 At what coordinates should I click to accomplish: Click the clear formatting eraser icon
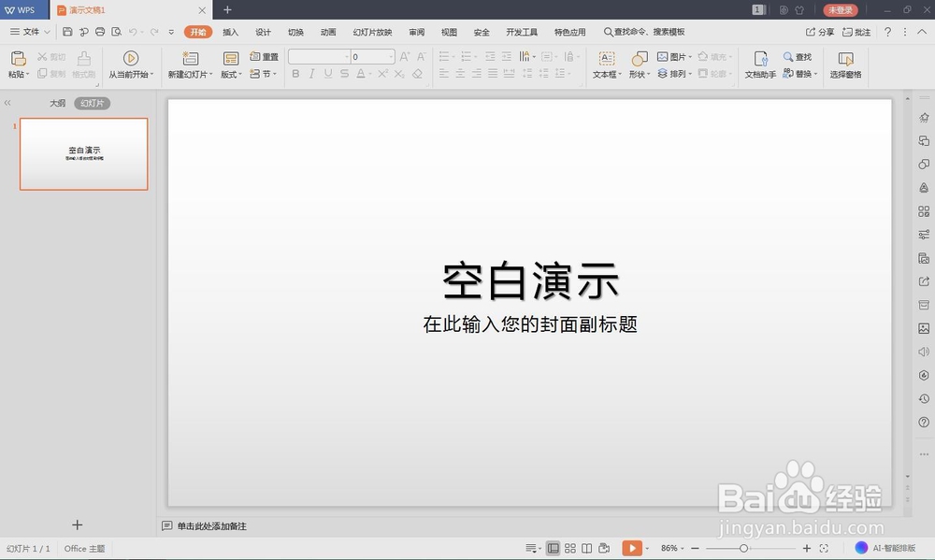[x=417, y=74]
